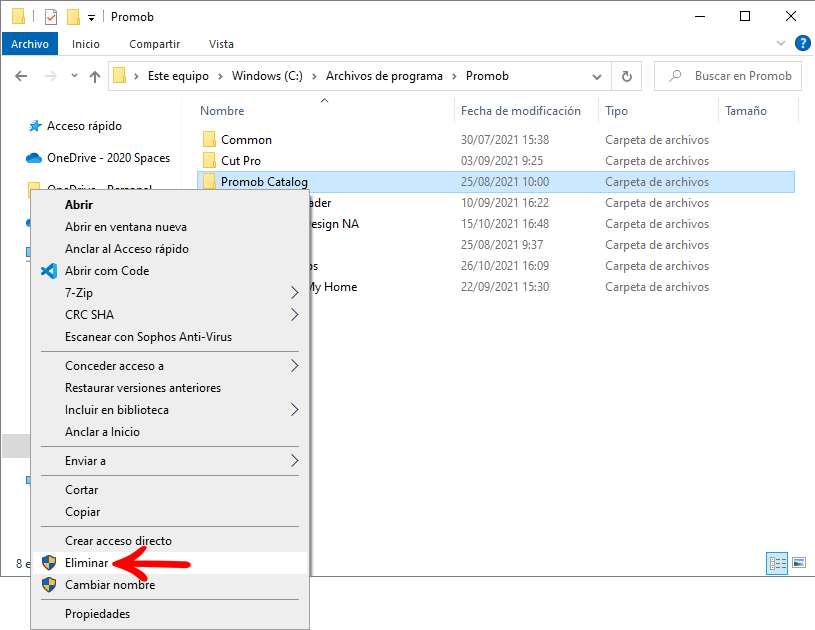Choose Eliminar from context menu
The image size is (815, 630).
coord(170,563)
